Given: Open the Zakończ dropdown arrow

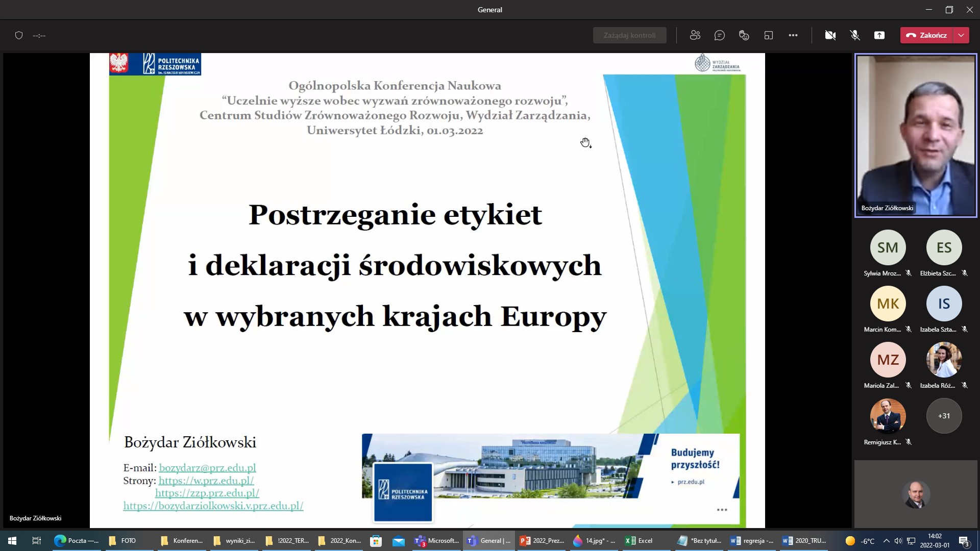Looking at the screenshot, I should (962, 35).
